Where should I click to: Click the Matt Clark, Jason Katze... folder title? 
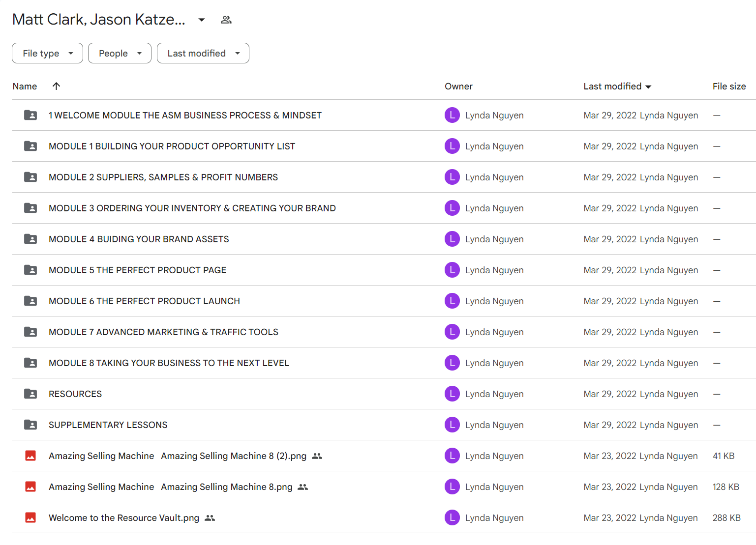[99, 20]
